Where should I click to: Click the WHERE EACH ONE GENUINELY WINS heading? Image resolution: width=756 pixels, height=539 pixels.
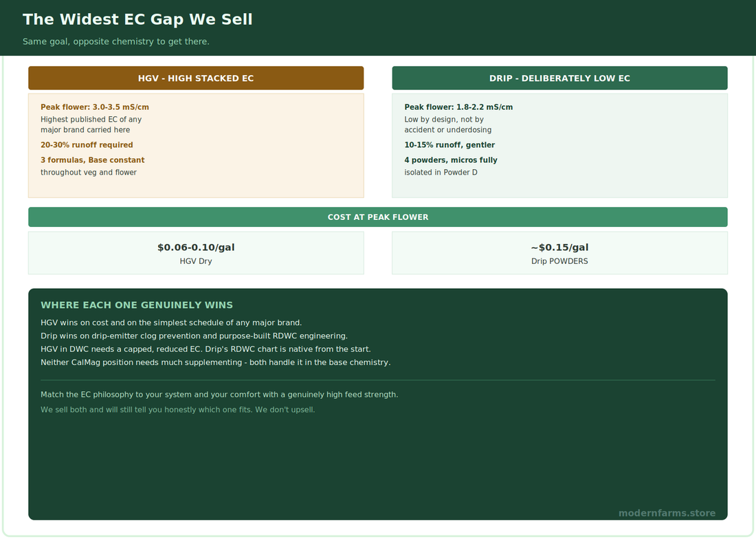[x=137, y=305]
